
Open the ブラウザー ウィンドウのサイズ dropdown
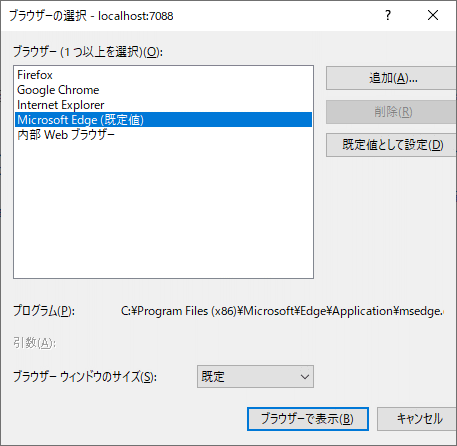coord(255,377)
